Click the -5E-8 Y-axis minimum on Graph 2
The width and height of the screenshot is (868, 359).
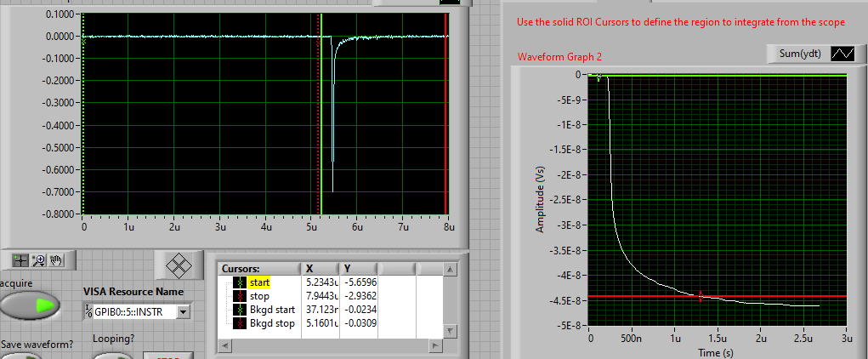click(571, 325)
